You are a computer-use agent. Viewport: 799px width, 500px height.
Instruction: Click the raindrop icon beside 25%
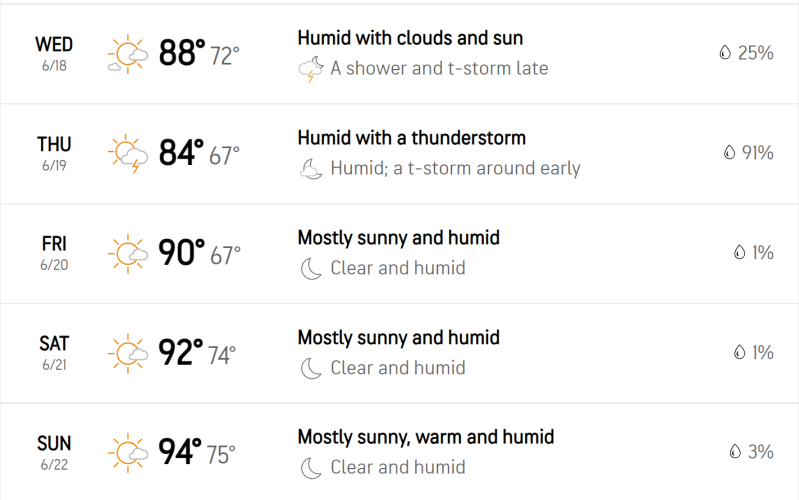725,52
